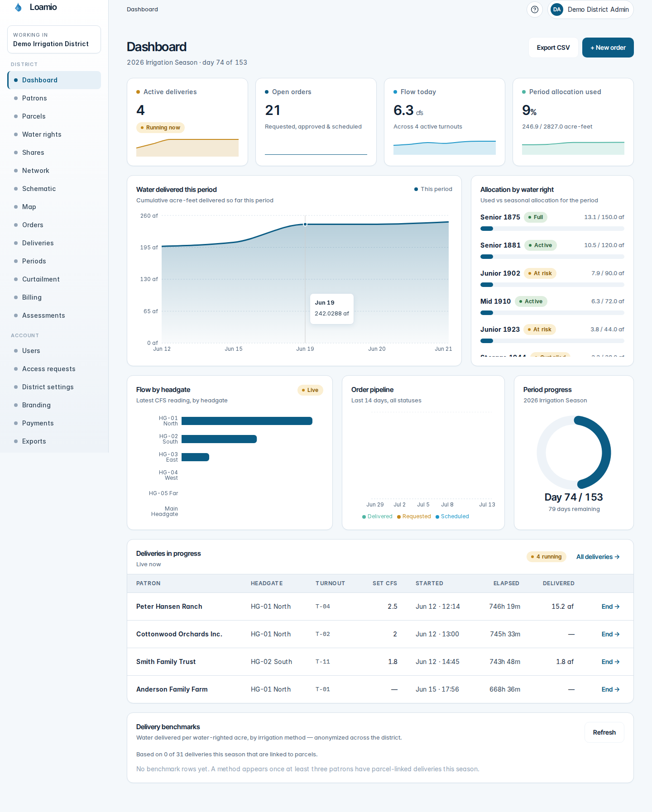The image size is (652, 812).
Task: Open the Schematic view
Action: [54, 189]
